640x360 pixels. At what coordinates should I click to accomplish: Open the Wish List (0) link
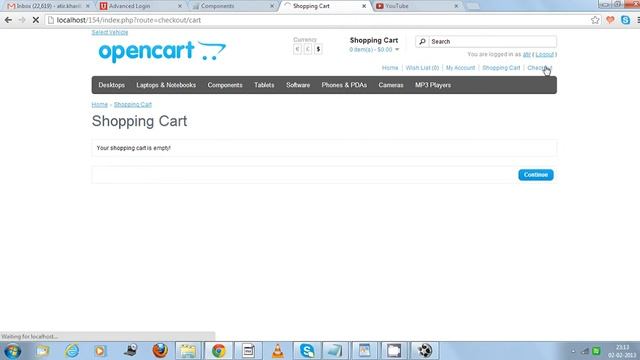coord(422,68)
